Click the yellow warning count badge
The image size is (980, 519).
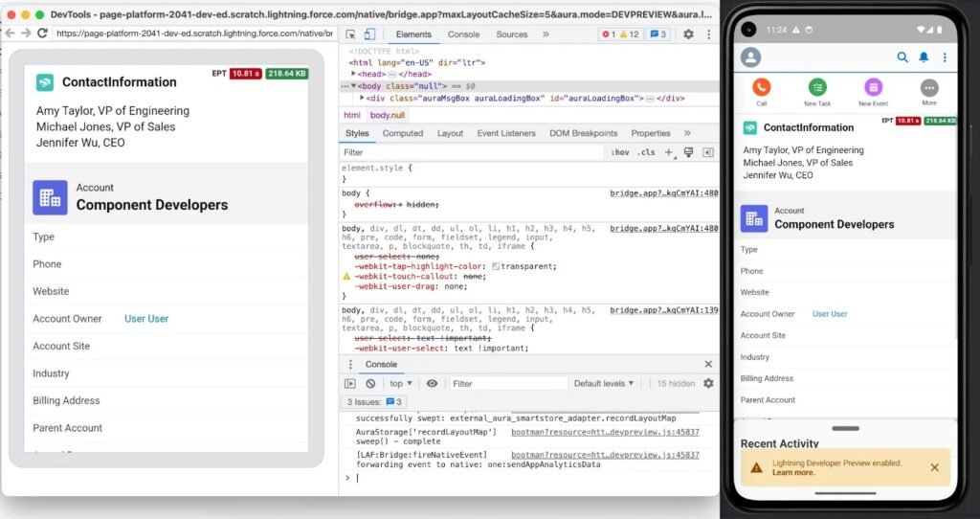[630, 34]
